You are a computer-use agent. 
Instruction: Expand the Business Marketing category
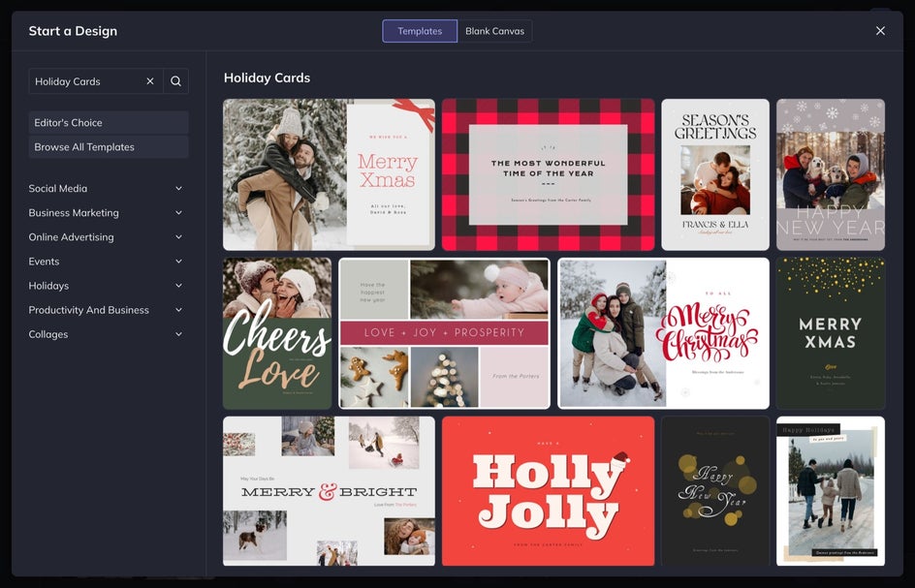(107, 213)
